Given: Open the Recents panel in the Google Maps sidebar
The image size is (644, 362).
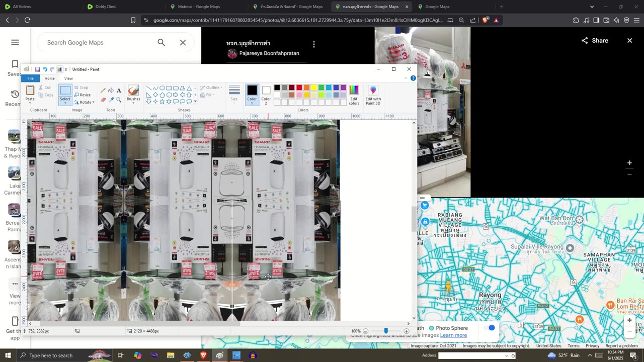Looking at the screenshot, I should (14, 98).
